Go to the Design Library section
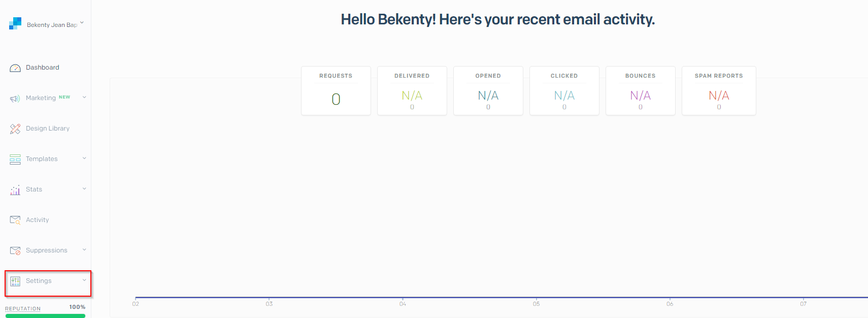 tap(48, 128)
